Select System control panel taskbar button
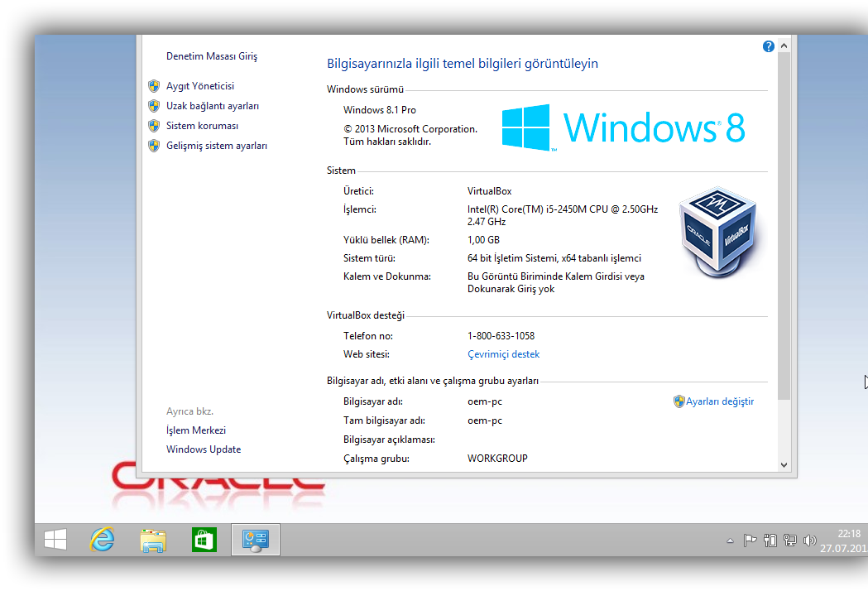This screenshot has height=591, width=868. 255,540
